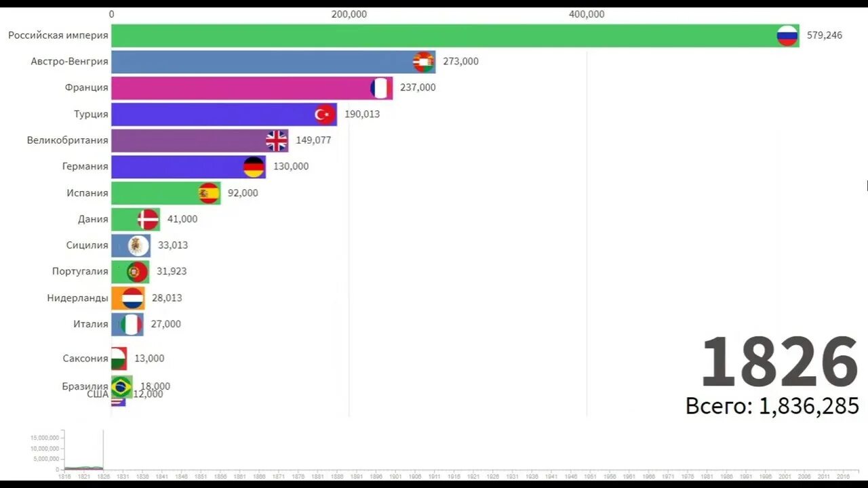Click the value 149,077
This screenshot has height=488, width=868.
tap(313, 140)
